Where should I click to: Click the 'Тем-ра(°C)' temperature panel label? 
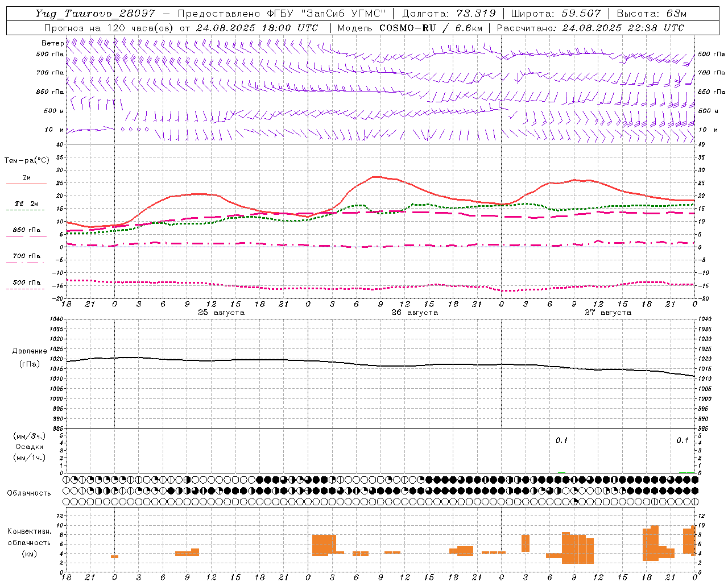click(x=27, y=161)
